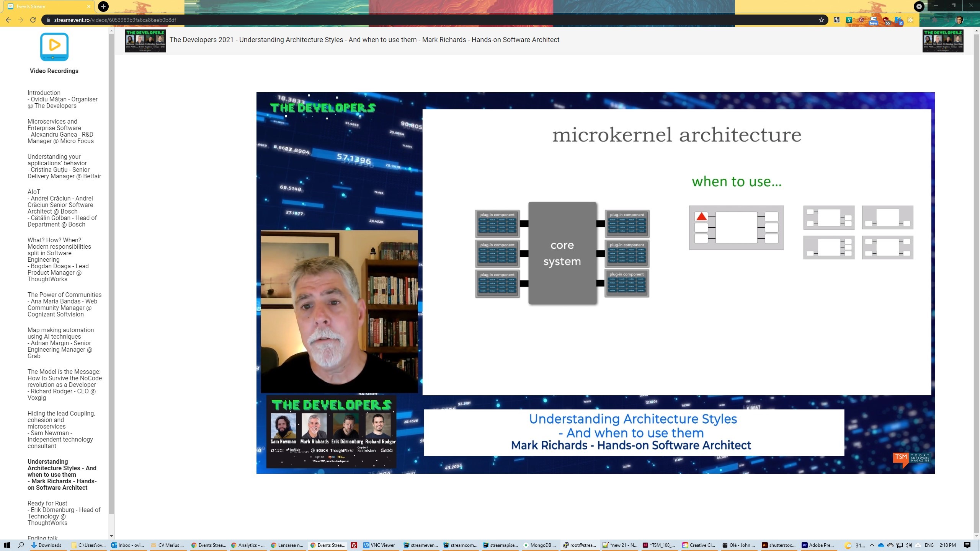This screenshot has width=980, height=551.
Task: Click the Video Recordings play logo
Action: point(54,47)
